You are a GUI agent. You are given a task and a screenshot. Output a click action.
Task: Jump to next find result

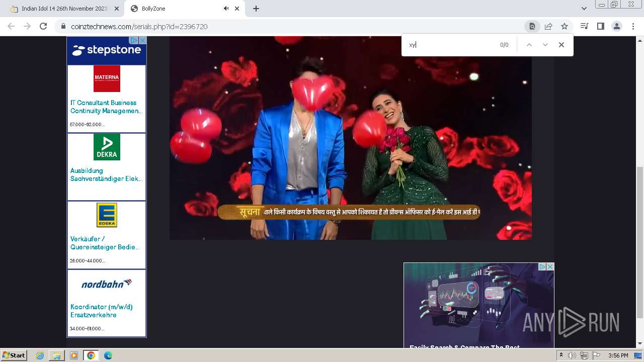(x=545, y=45)
